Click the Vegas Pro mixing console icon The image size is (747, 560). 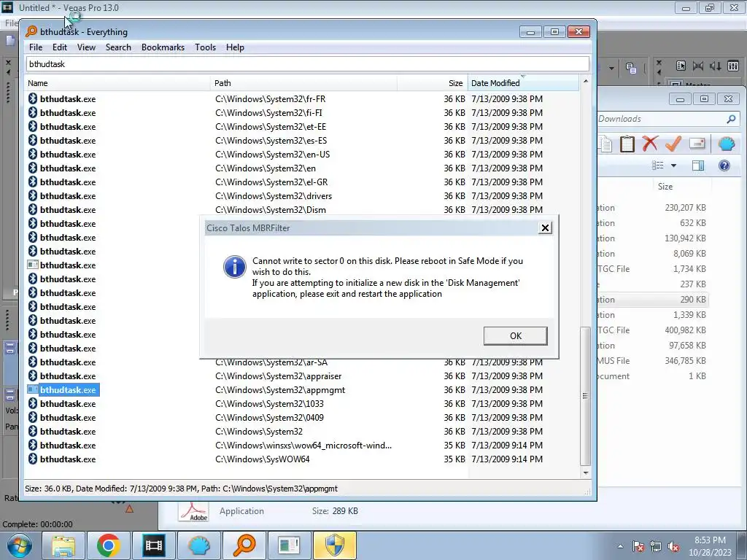733,66
